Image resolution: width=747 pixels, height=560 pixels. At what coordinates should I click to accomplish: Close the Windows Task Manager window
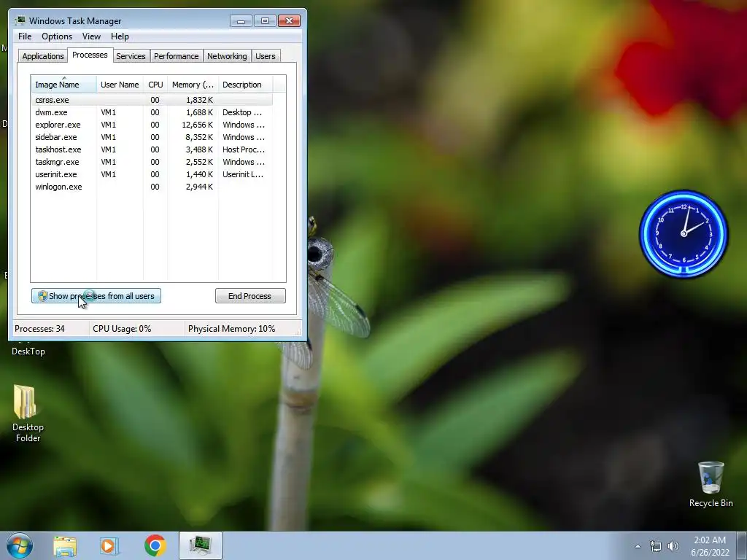click(x=289, y=21)
